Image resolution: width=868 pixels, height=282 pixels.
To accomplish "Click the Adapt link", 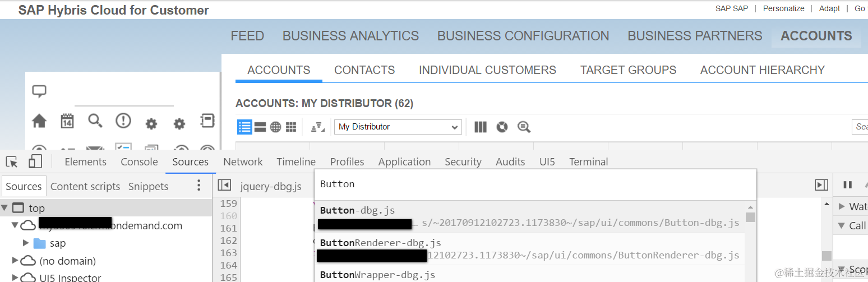I will click(829, 8).
